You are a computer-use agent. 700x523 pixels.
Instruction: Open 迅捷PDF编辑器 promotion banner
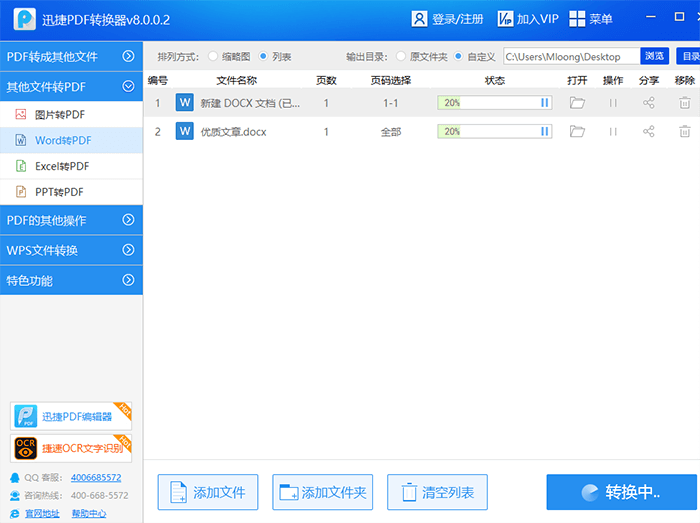71,416
